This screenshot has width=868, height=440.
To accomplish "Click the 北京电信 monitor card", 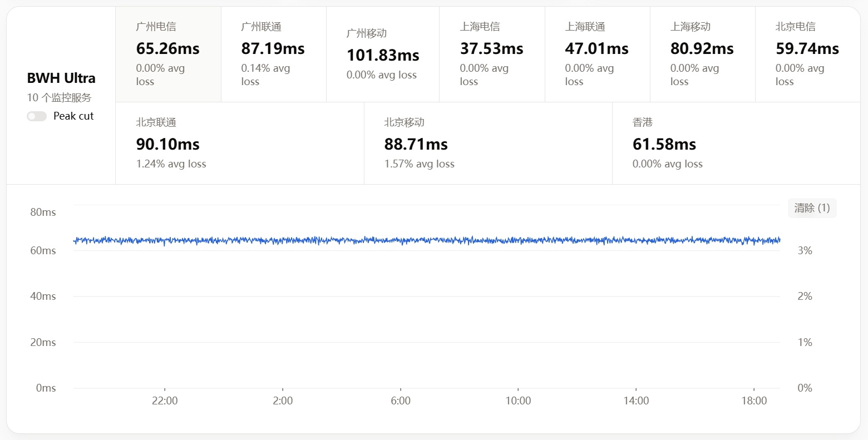I will 807,55.
